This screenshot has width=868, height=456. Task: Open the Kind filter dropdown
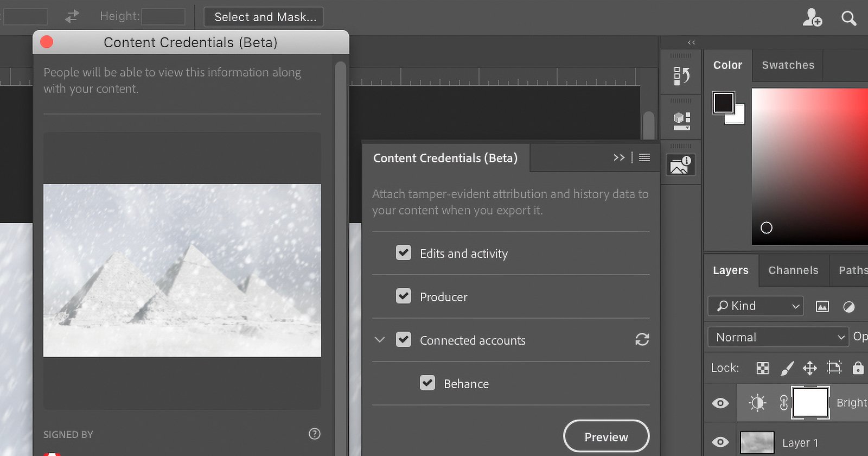pyautogui.click(x=755, y=306)
